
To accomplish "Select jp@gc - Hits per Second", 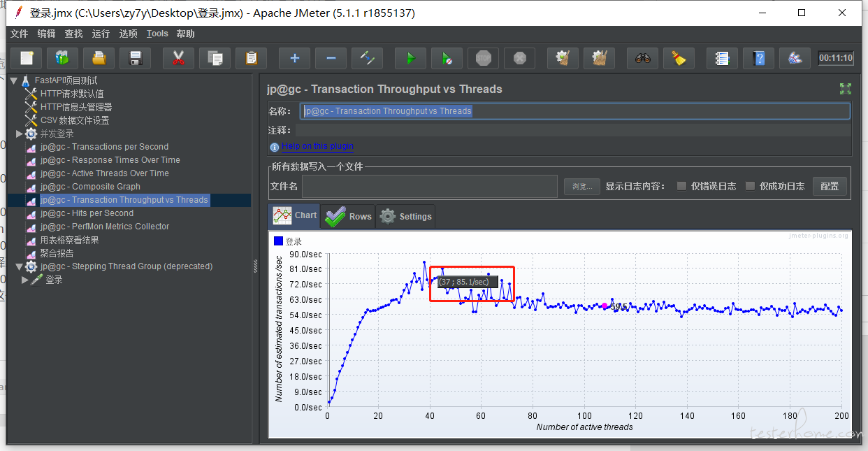I will [x=87, y=213].
